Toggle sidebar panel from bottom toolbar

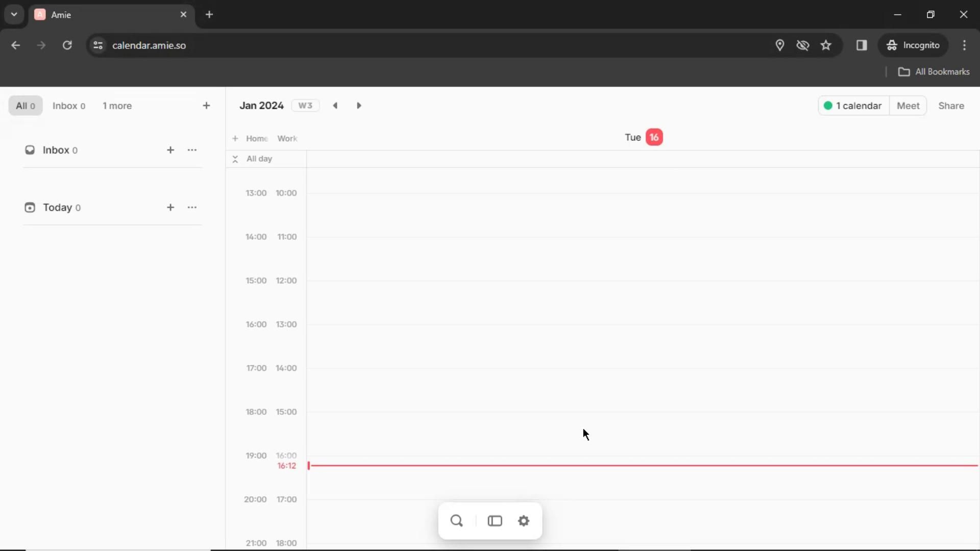pos(495,521)
